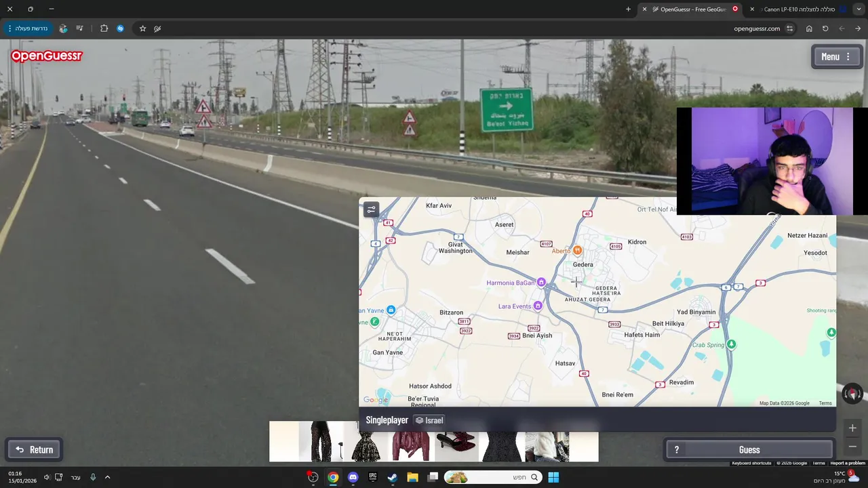The image size is (868, 488).
Task: Open a new browser tab
Action: (x=628, y=9)
